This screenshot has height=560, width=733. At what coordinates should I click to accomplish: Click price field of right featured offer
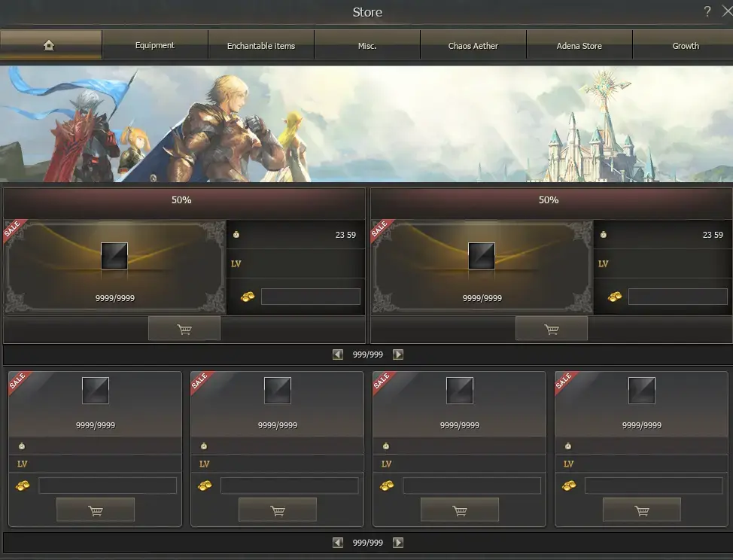678,297
